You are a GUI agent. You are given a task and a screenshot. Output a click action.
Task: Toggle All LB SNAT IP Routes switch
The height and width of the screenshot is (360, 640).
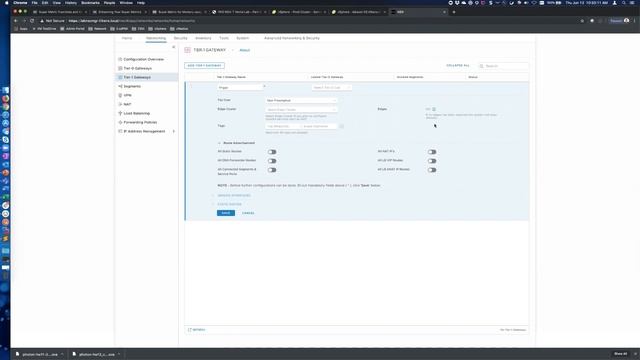click(x=432, y=170)
